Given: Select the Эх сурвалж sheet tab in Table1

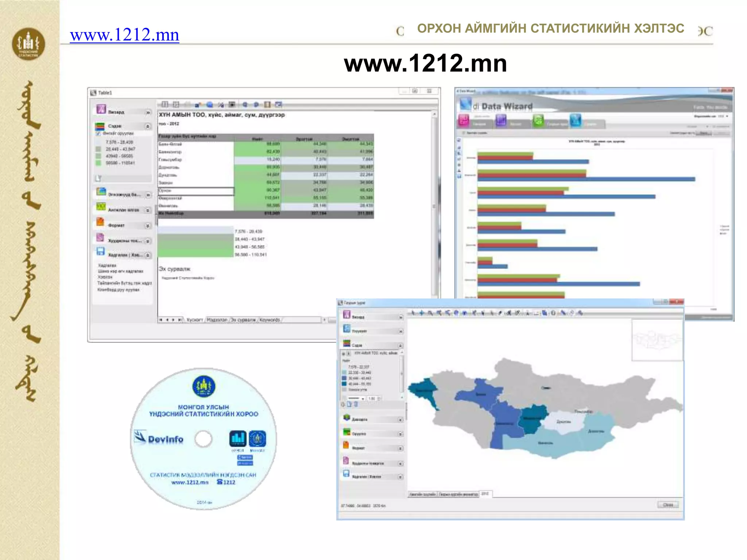Looking at the screenshot, I should pos(243,320).
